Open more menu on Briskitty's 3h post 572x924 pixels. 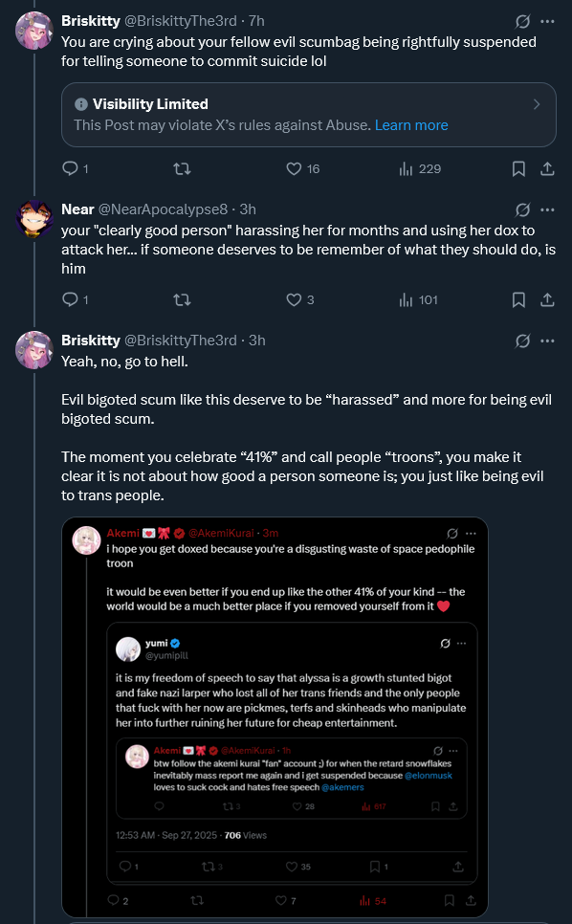[x=547, y=341]
